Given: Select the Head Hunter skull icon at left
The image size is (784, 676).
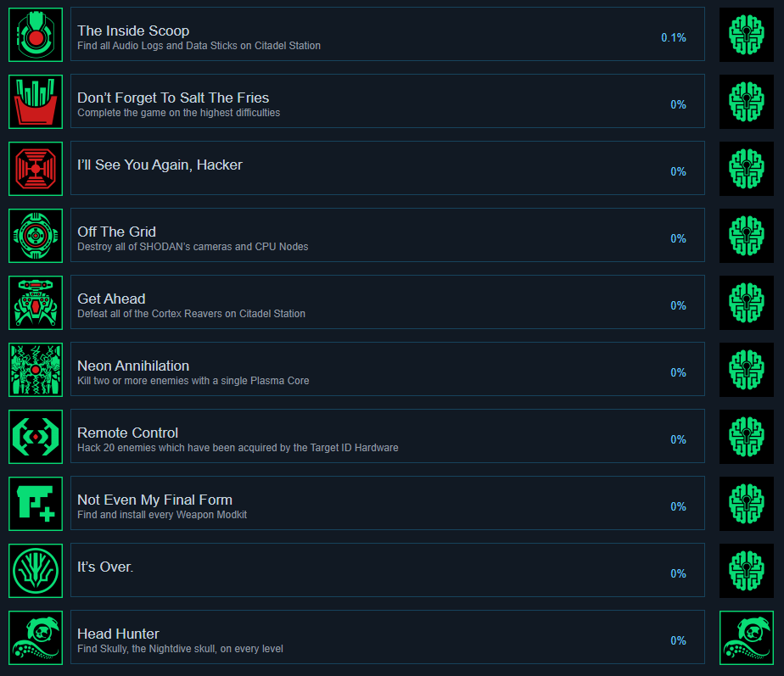Looking at the screenshot, I should click(36, 638).
